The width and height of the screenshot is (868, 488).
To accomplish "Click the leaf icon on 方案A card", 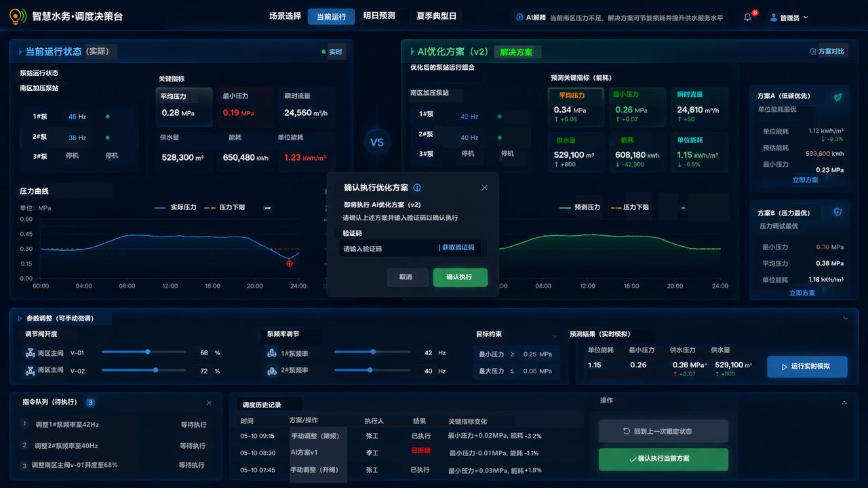I will coord(837,97).
